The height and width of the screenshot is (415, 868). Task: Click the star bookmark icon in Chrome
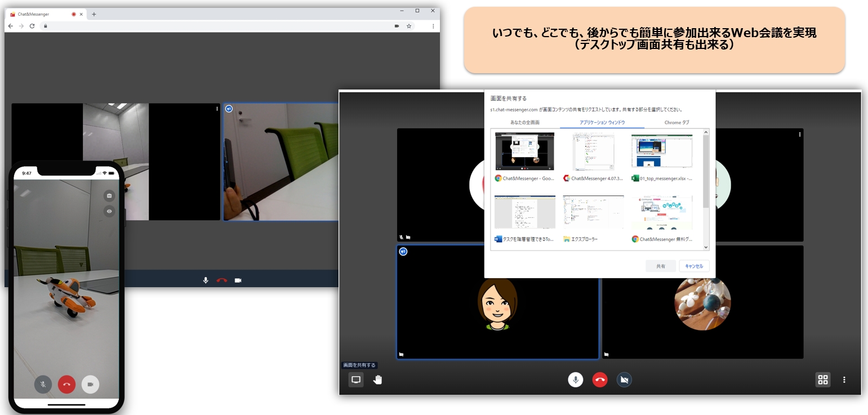click(x=409, y=26)
